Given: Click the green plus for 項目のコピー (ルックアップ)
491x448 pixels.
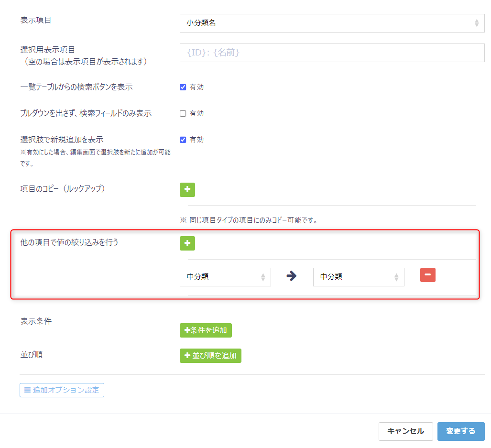Looking at the screenshot, I should point(187,190).
